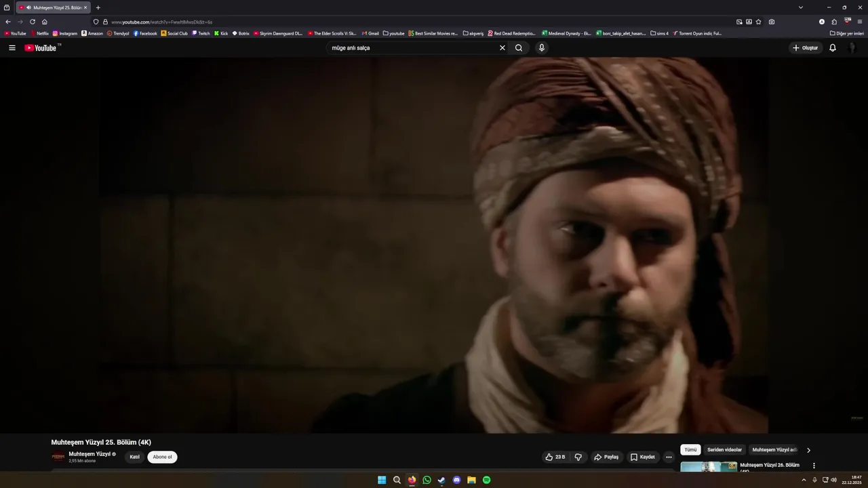Click the Oluştur create button
The image size is (868, 488).
tap(806, 48)
